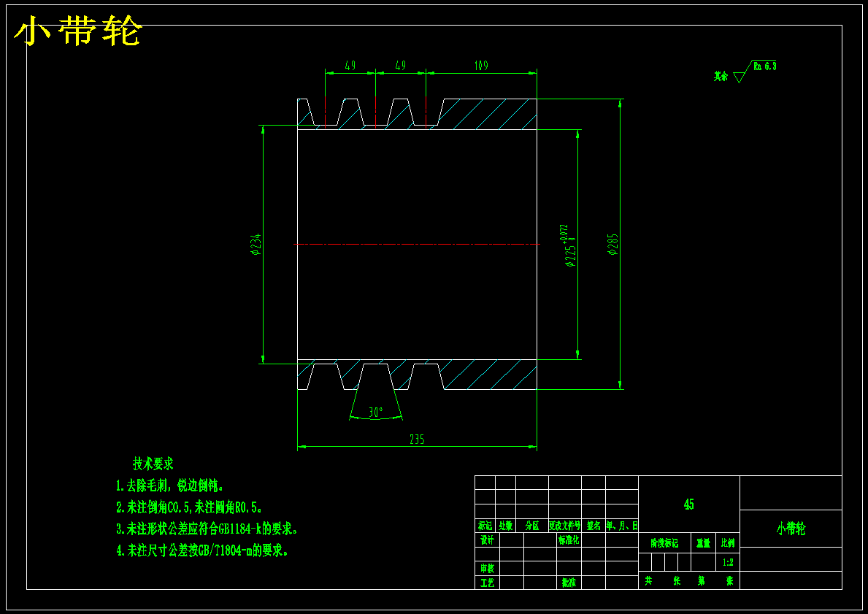Click the φ285 outer diameter dimension
Viewport: 868px width, 614px height.
tap(612, 244)
